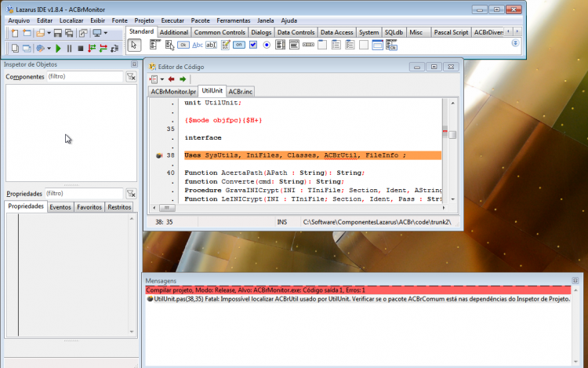Open the Arquivo menu
The image size is (588, 368).
(19, 20)
